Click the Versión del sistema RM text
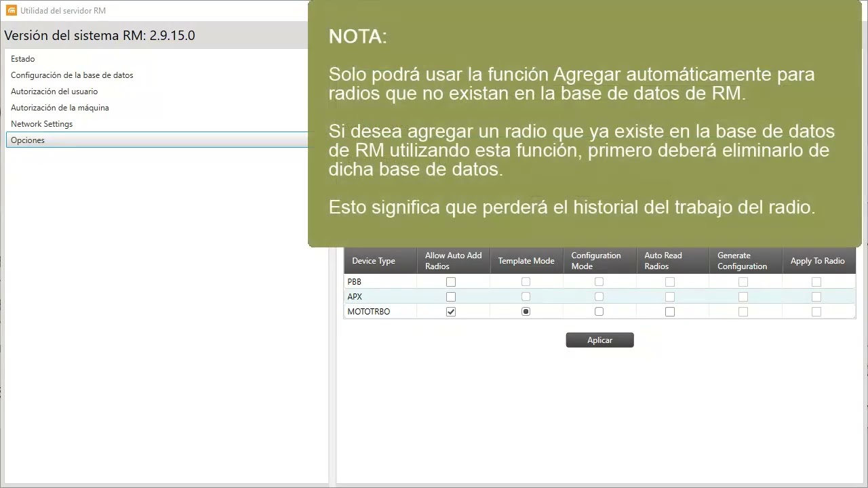 pyautogui.click(x=100, y=35)
